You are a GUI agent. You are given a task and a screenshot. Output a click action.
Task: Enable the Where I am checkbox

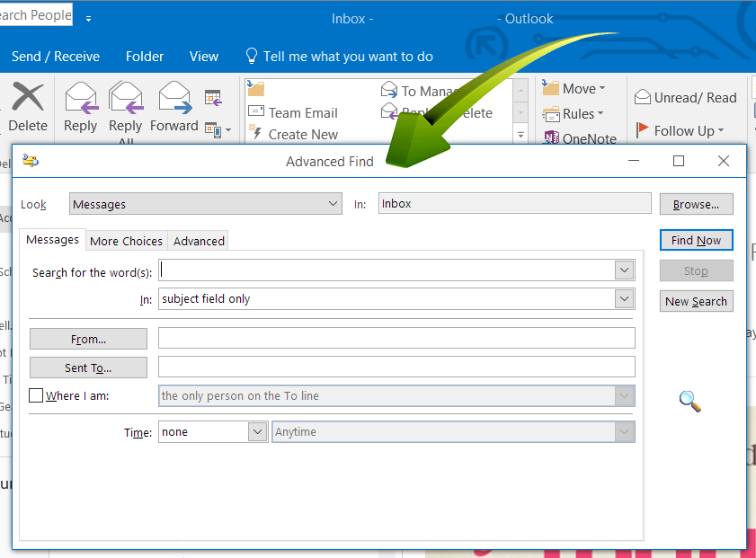pyautogui.click(x=36, y=395)
